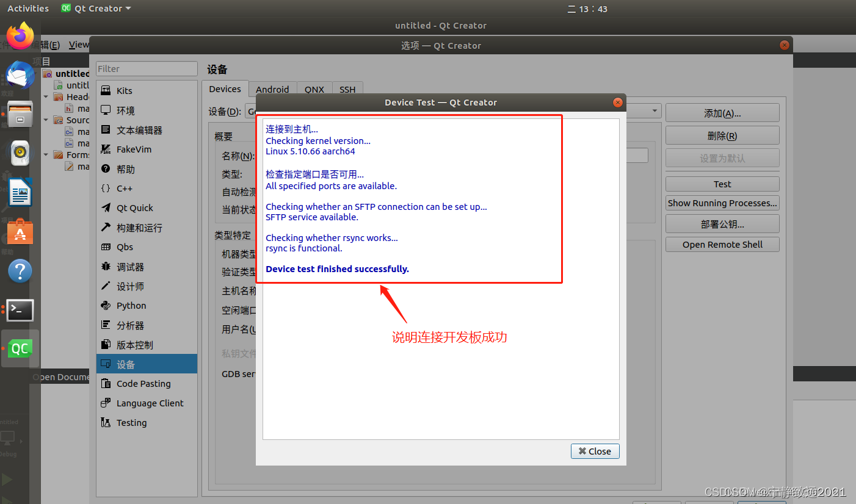
Task: Collapse the Forms tree node
Action: (x=46, y=155)
